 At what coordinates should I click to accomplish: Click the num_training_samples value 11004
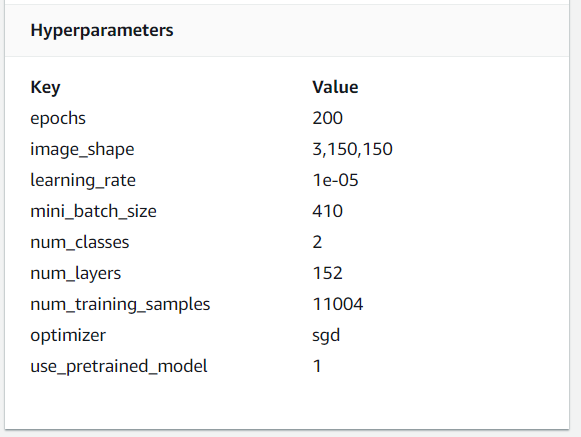[x=338, y=304]
